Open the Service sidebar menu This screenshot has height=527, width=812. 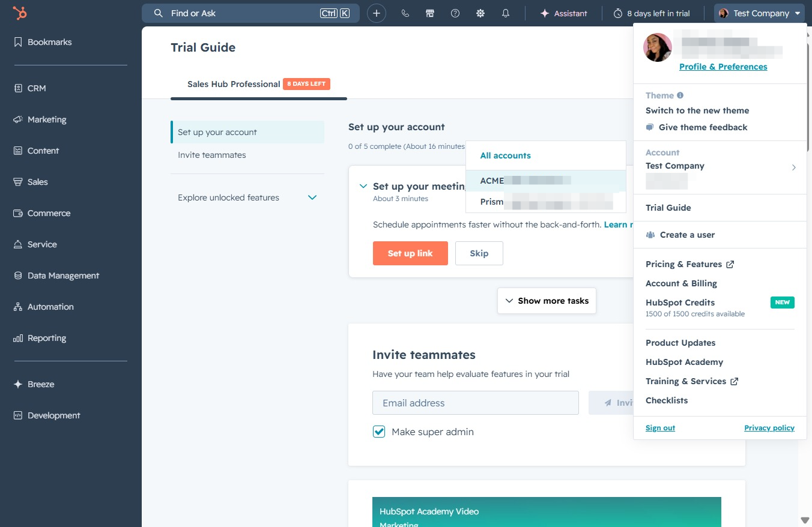tap(35, 244)
